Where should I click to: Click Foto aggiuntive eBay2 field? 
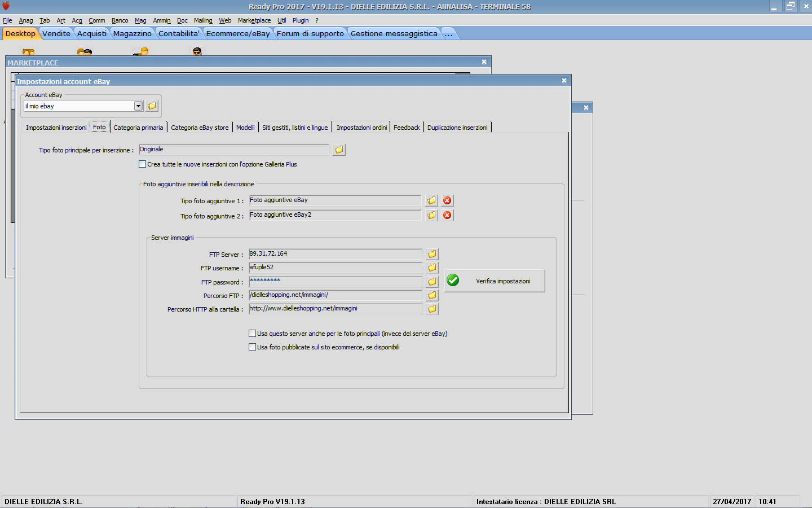point(335,215)
